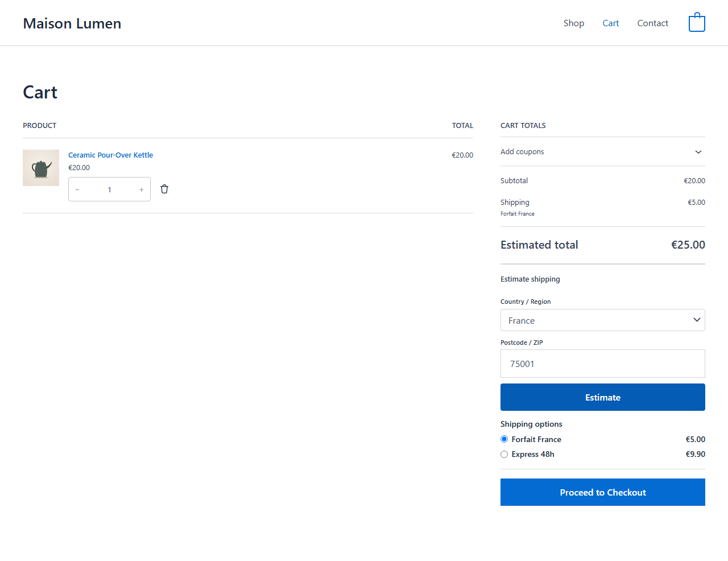Open the Ceramic Pour-Over Kettle product link
This screenshot has height=561, width=728.
(x=111, y=155)
